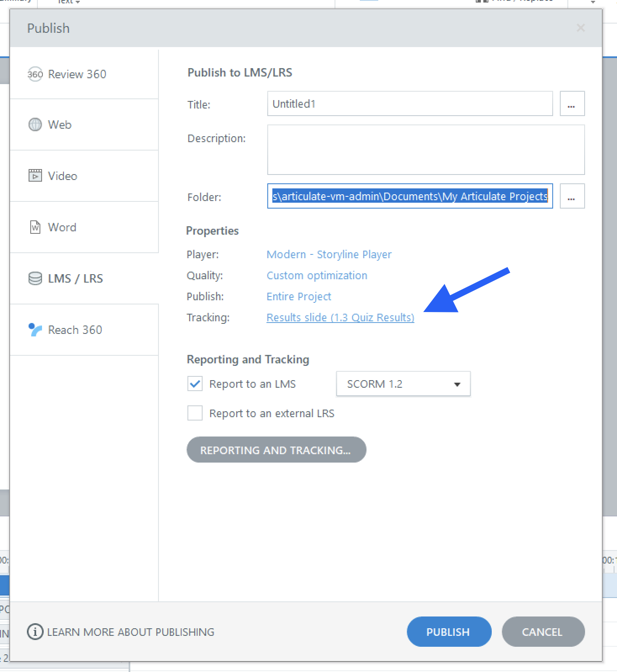Close the Publish dialog with X
Viewport: 617px width, 672px height.
point(581,28)
